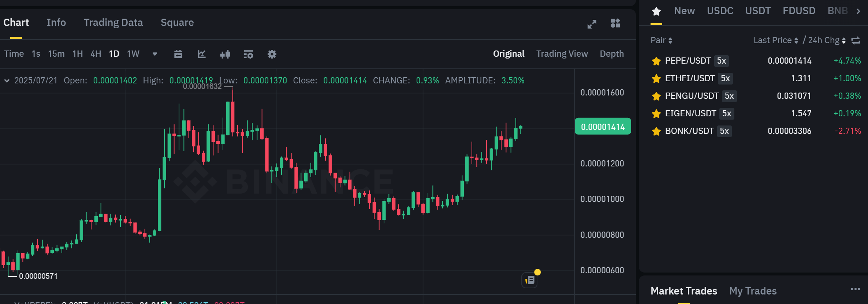Image resolution: width=868 pixels, height=304 pixels.
Task: Select the 1s time interval
Action: pos(36,54)
